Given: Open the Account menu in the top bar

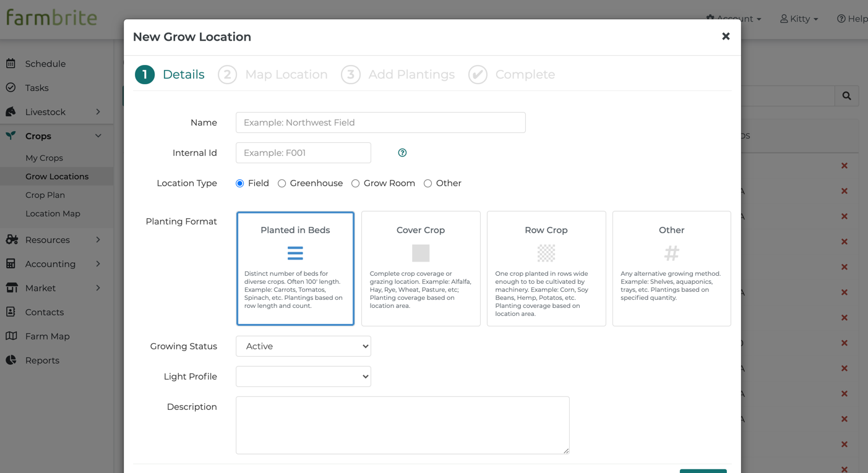Looking at the screenshot, I should point(734,19).
